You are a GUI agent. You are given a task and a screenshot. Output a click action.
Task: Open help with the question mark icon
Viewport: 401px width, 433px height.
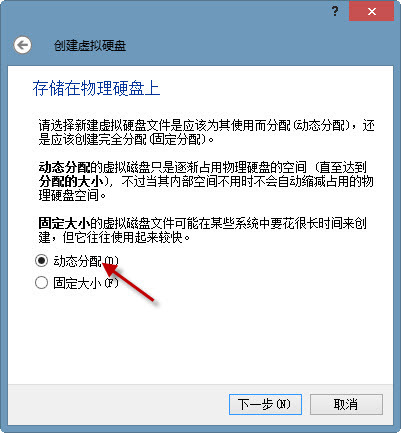pyautogui.click(x=335, y=12)
